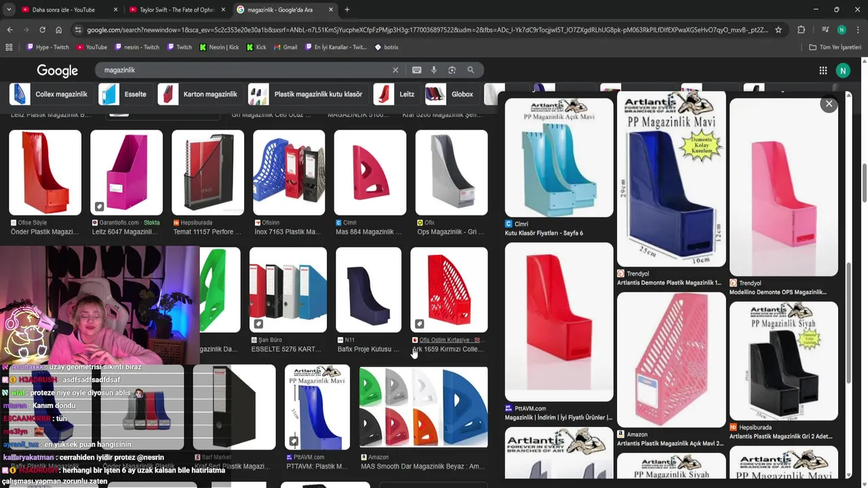Clear the Google search box text

pos(395,70)
